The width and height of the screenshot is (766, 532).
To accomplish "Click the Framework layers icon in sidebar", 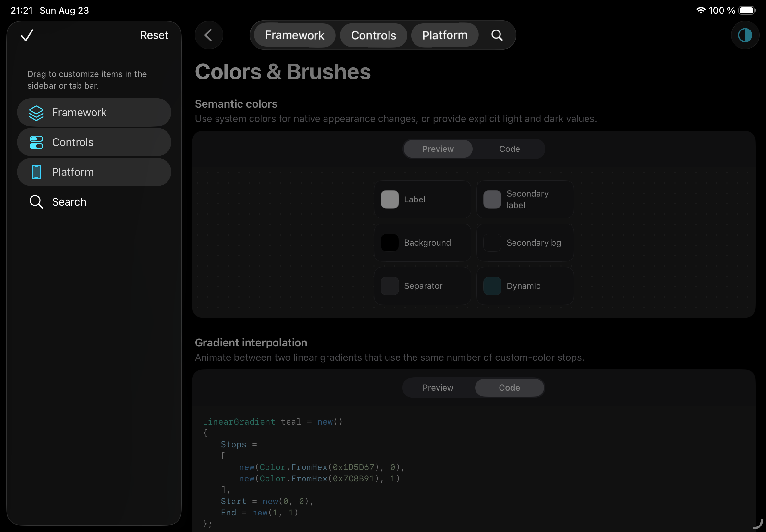I will (36, 113).
